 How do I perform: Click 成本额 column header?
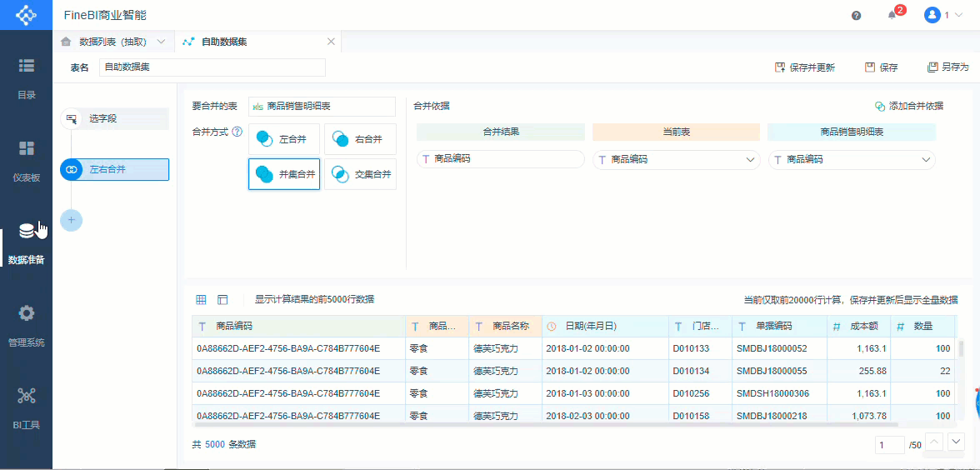coord(858,327)
